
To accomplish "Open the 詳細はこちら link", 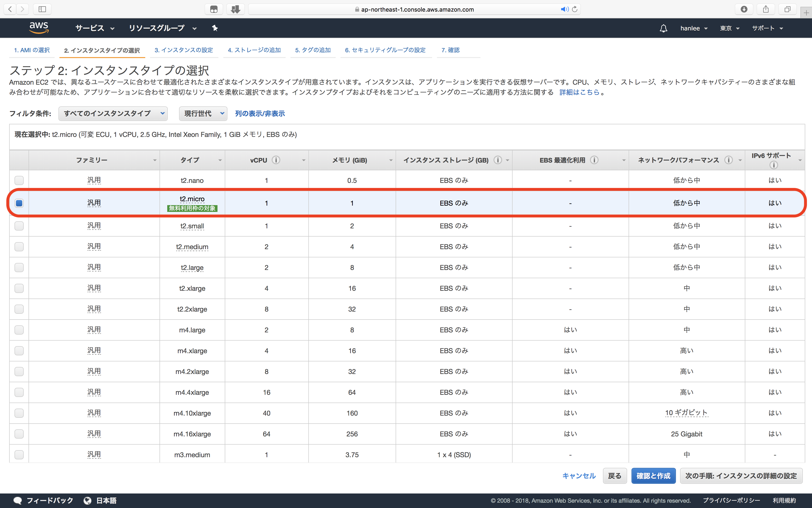I will tap(580, 92).
